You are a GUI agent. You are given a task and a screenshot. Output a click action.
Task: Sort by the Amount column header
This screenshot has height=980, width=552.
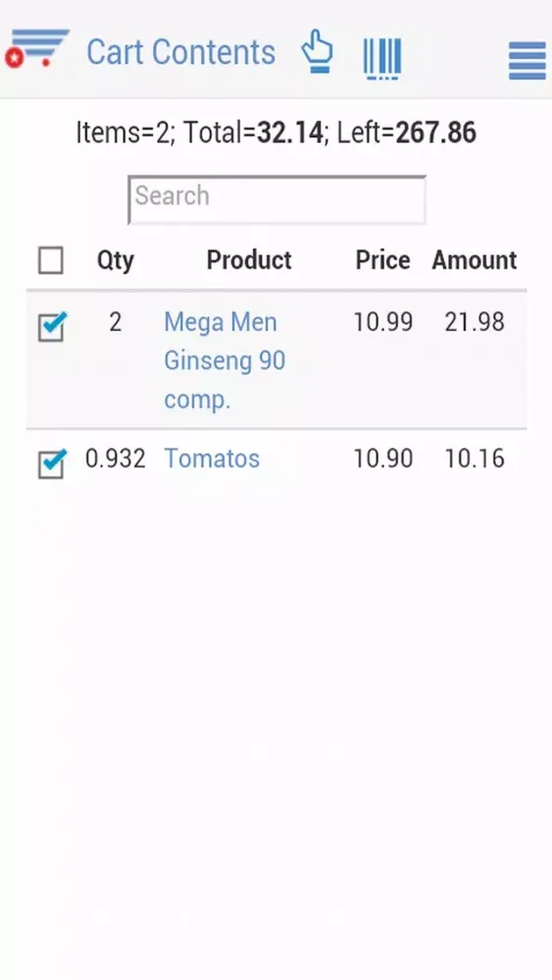(475, 260)
